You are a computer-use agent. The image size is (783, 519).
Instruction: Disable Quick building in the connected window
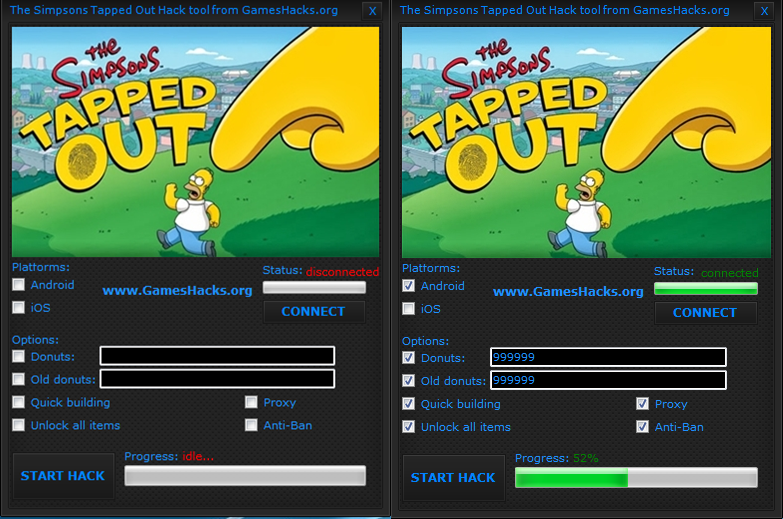[x=408, y=404]
